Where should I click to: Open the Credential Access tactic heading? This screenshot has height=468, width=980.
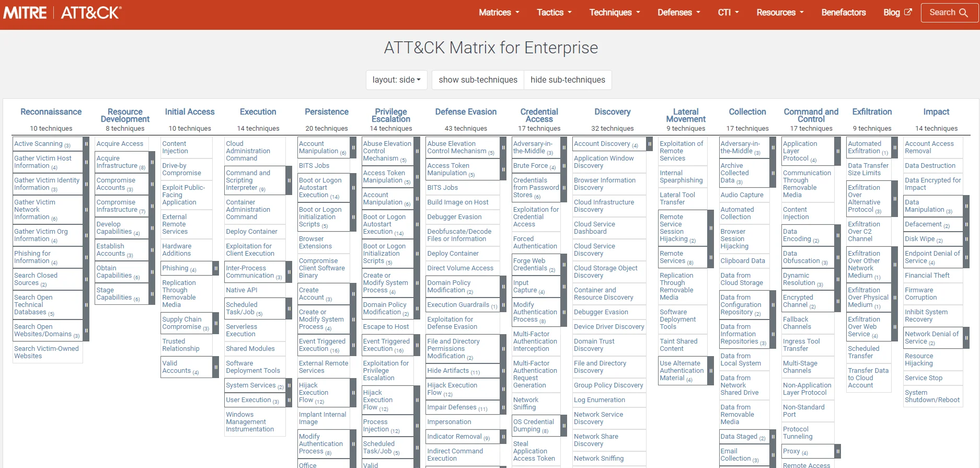point(539,116)
